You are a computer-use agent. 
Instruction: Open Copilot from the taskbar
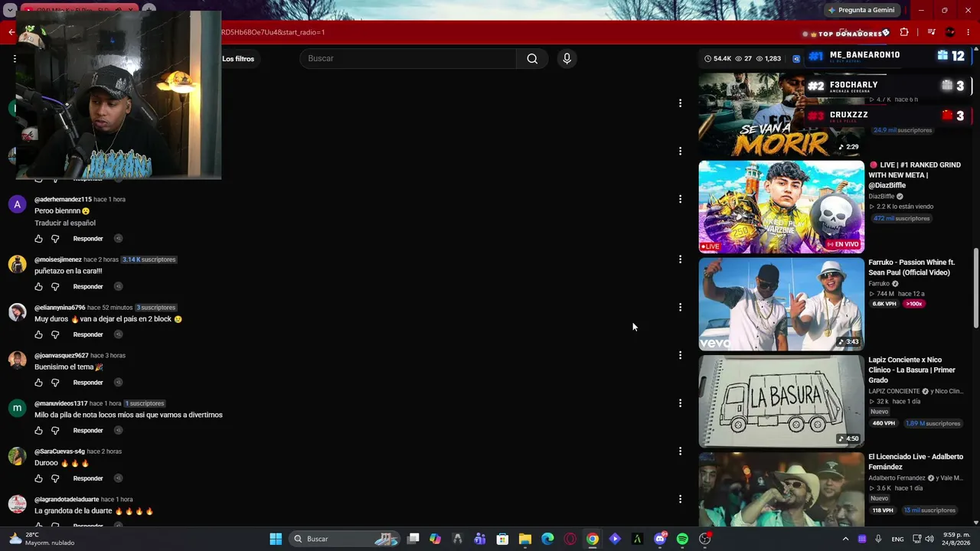(435, 539)
